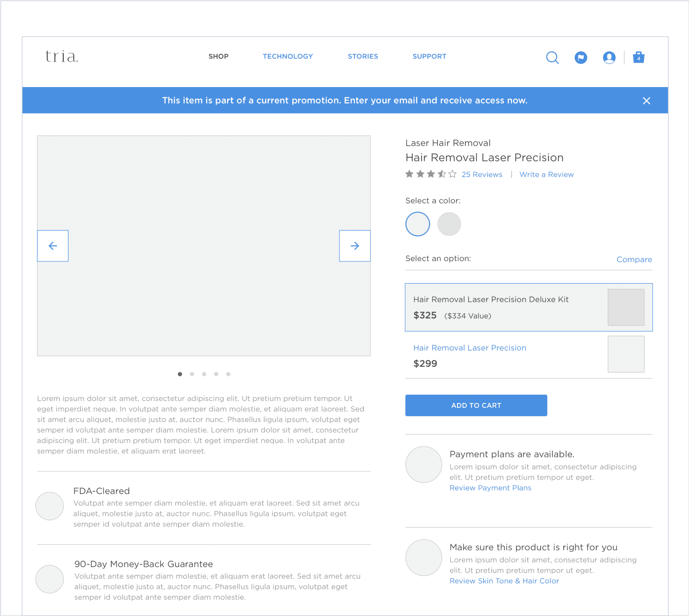The width and height of the screenshot is (689, 616).
Task: Click the FDA-Cleared heading
Action: click(102, 491)
